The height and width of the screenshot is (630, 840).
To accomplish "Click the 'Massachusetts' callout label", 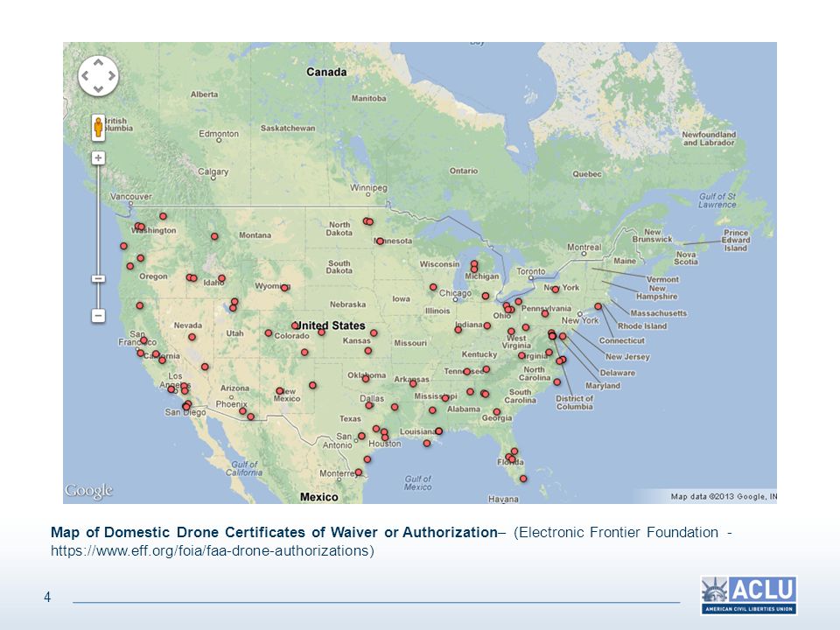I will tap(658, 313).
